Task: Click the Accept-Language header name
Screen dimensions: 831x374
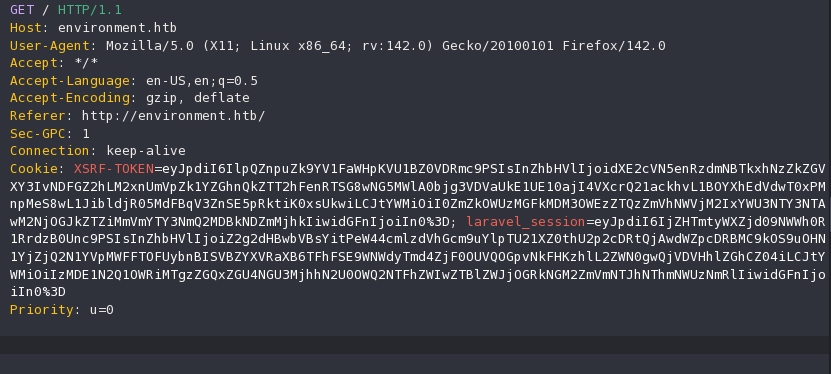Action: [70, 81]
